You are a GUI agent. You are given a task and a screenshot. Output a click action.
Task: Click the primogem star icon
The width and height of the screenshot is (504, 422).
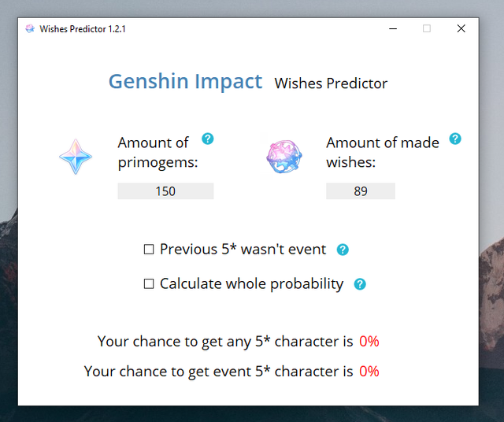click(x=76, y=157)
